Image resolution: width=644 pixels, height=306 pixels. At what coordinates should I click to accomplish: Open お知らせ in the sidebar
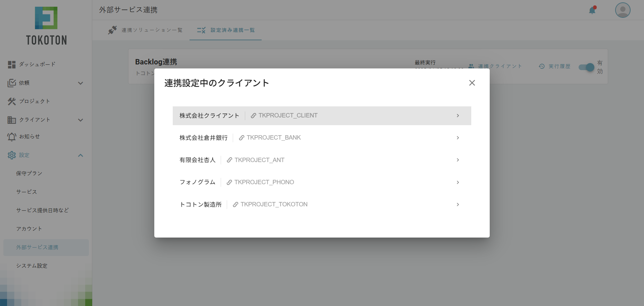29,137
